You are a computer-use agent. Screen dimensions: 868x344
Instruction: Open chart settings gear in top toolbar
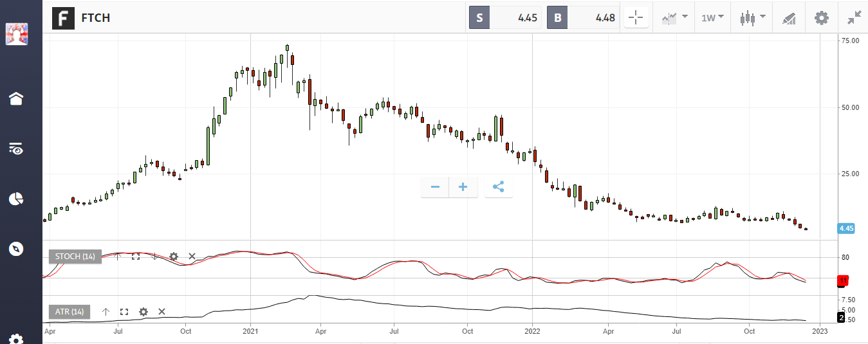tap(822, 18)
